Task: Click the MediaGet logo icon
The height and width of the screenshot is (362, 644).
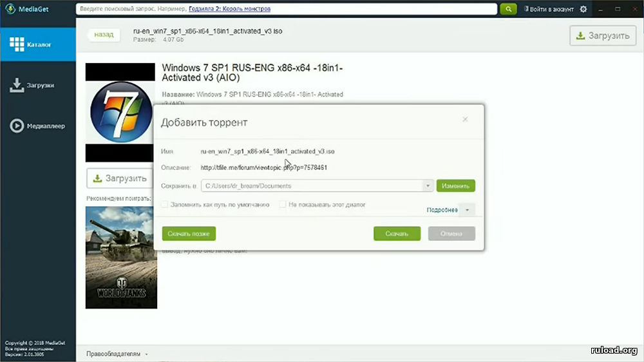Action: coord(11,8)
